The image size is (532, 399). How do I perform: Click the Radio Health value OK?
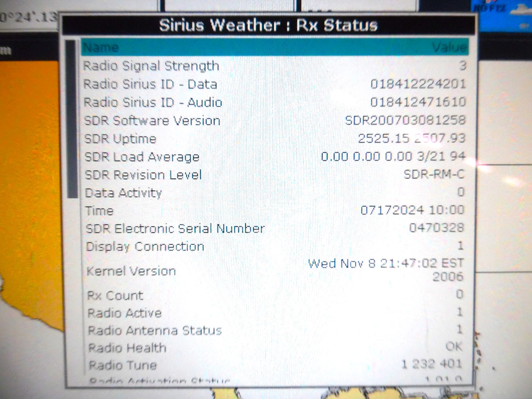coord(454,347)
